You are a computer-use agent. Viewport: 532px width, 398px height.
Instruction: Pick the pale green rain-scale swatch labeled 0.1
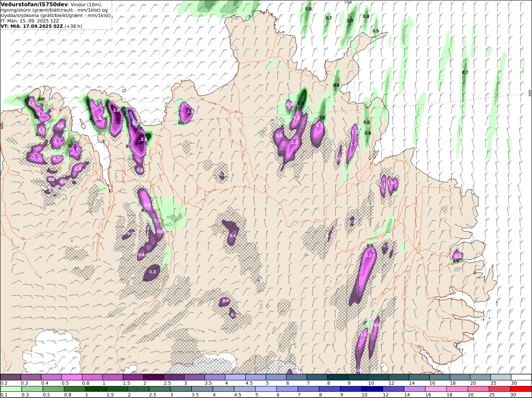[x=10, y=389]
